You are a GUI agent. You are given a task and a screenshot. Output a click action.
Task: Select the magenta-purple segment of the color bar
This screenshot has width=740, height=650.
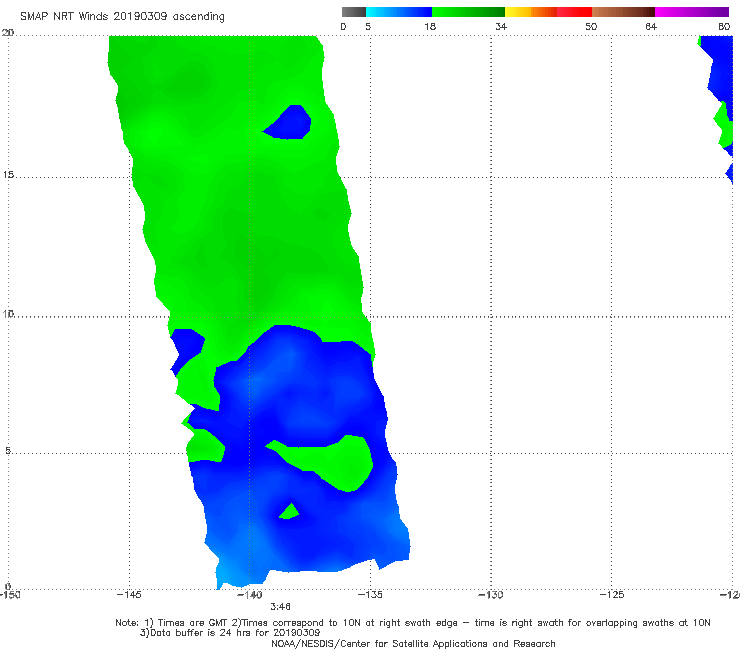[x=692, y=12]
